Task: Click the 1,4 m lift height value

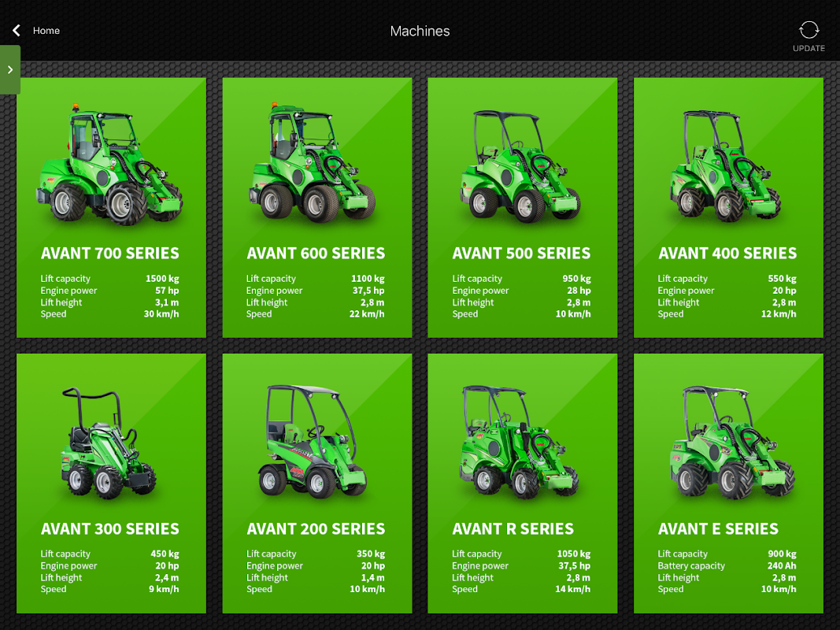Action: pyautogui.click(x=373, y=577)
